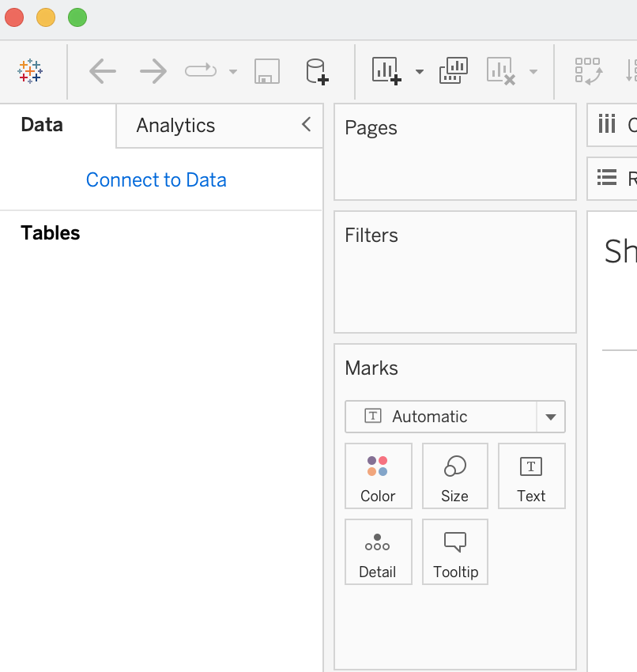This screenshot has height=672, width=637.
Task: Click the Columns shelf icon
Action: click(x=607, y=124)
